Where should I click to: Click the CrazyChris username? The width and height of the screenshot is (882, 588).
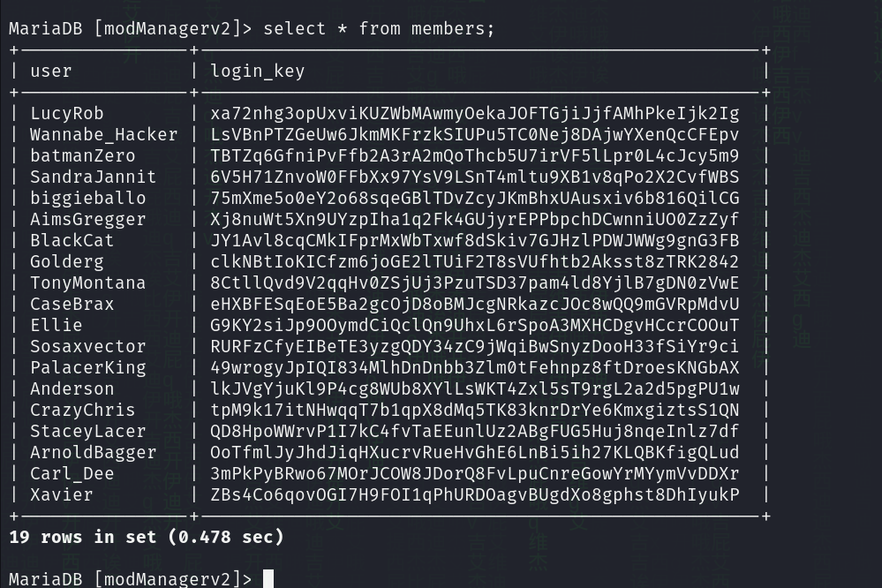click(83, 410)
